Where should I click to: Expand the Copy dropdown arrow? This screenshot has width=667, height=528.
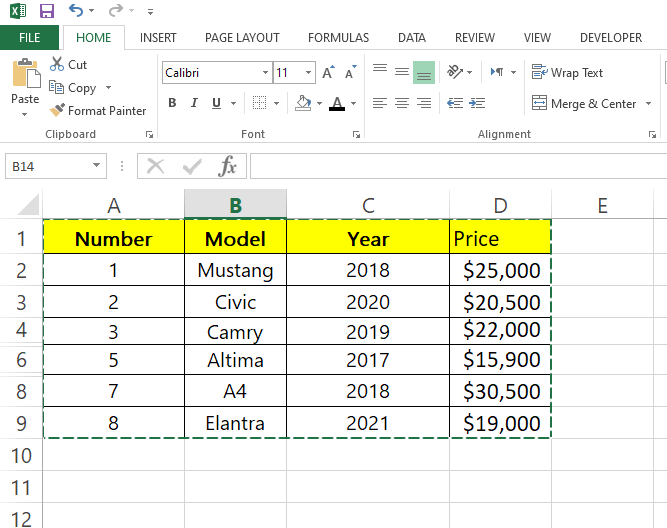(108, 87)
